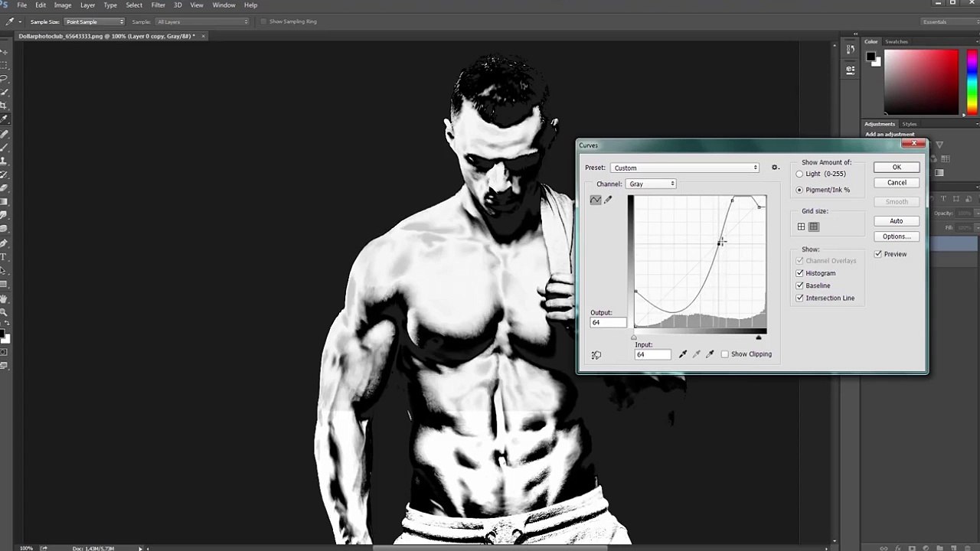Toggle the Histogram checkbox

(799, 273)
